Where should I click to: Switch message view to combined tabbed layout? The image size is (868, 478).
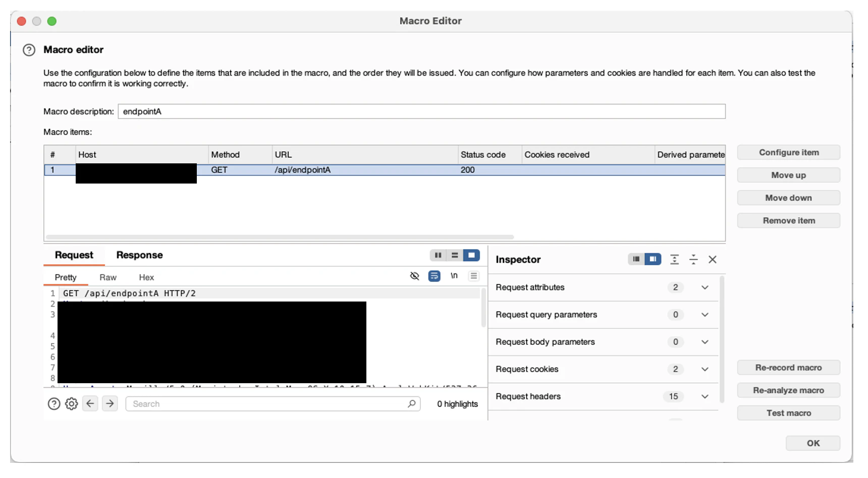point(471,255)
